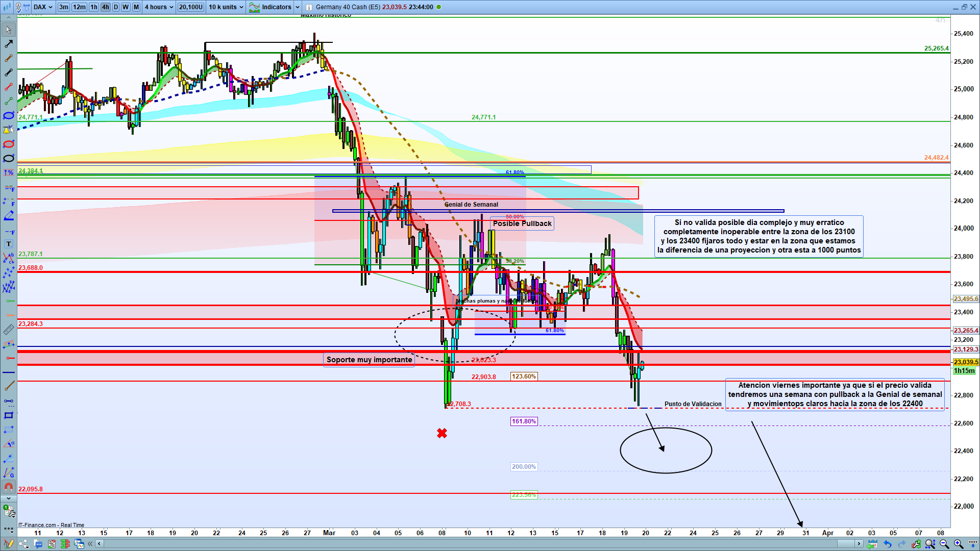
Task: Click the horizontal chart scrollbar track
Action: tap(459, 544)
